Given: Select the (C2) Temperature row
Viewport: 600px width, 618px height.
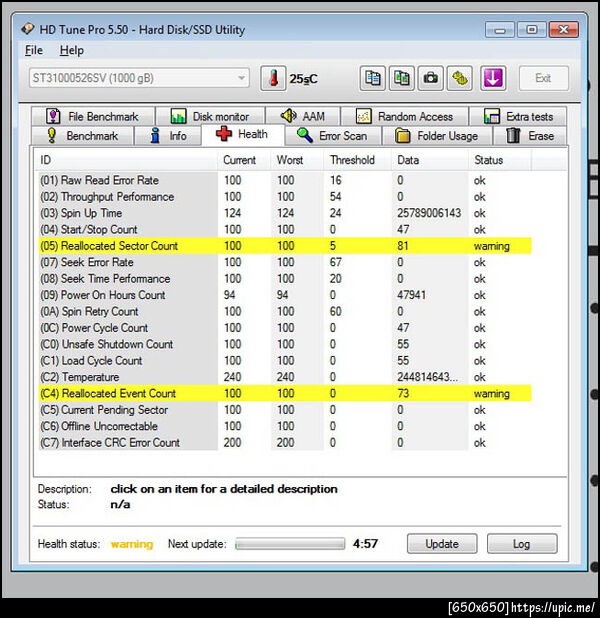Looking at the screenshot, I should click(x=285, y=377).
